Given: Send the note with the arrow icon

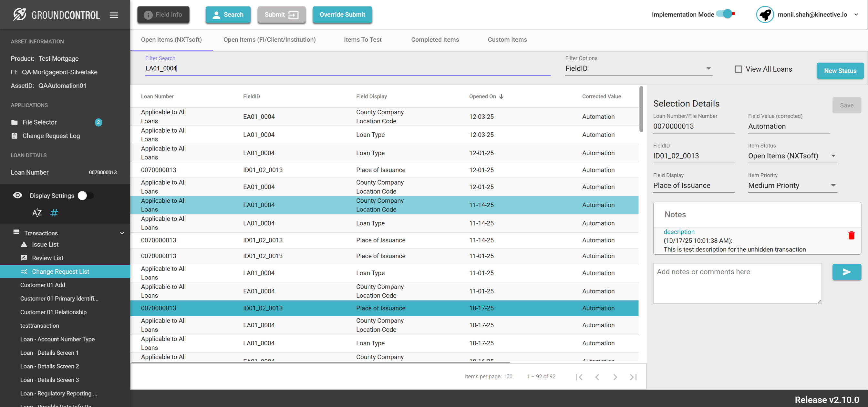Looking at the screenshot, I should pos(846,272).
